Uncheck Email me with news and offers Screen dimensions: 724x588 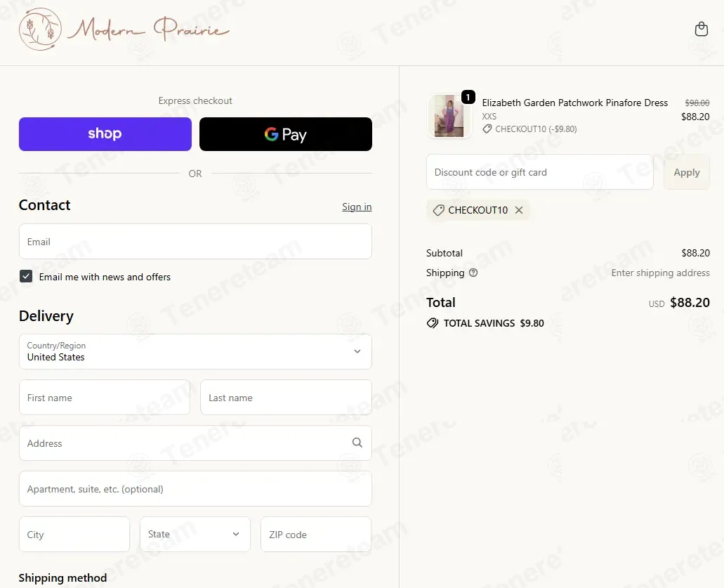point(26,276)
